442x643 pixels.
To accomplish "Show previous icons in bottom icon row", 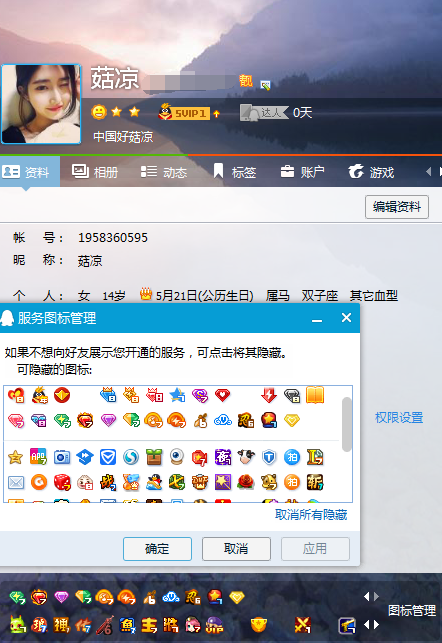I will pyautogui.click(x=367, y=625).
